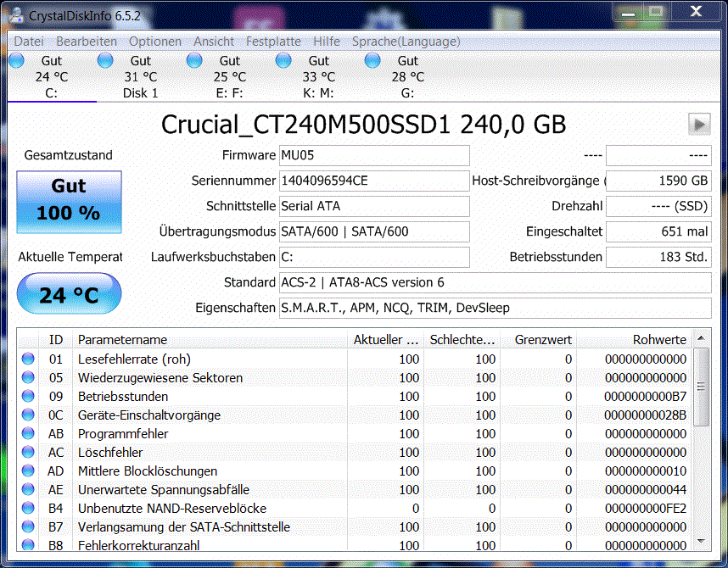This screenshot has height=568, width=728.
Task: Click the Rohwerte column header
Action: [634, 340]
